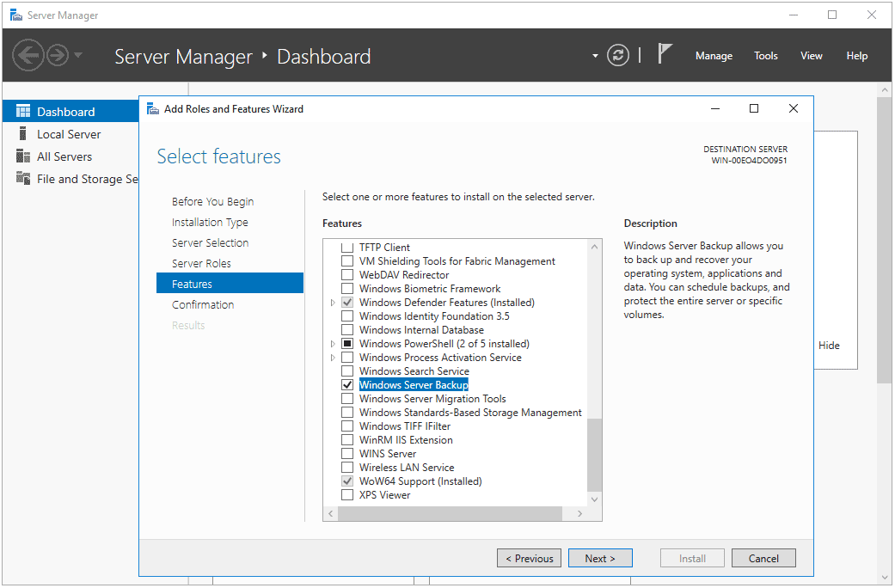Expand the Windows PowerShell node
Screen dimensions: 895x588
tap(332, 343)
